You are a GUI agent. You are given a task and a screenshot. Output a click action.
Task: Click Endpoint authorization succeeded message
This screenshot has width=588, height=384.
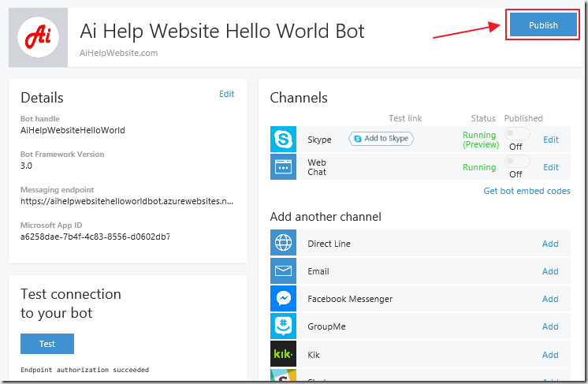pyautogui.click(x=85, y=370)
